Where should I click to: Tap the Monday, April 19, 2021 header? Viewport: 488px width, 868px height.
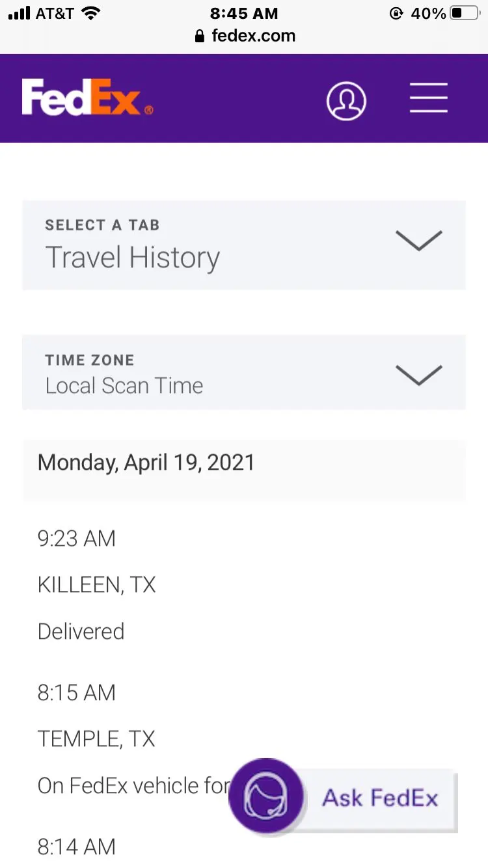(x=146, y=463)
